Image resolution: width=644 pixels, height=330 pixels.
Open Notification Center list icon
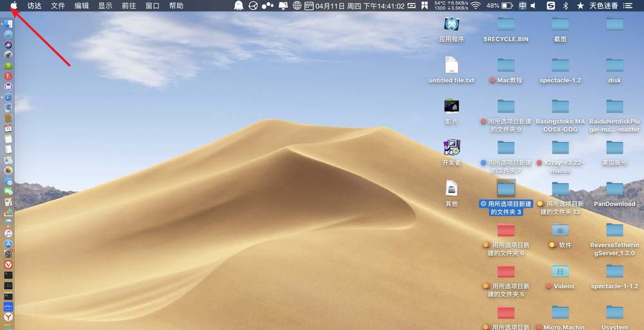coord(629,6)
